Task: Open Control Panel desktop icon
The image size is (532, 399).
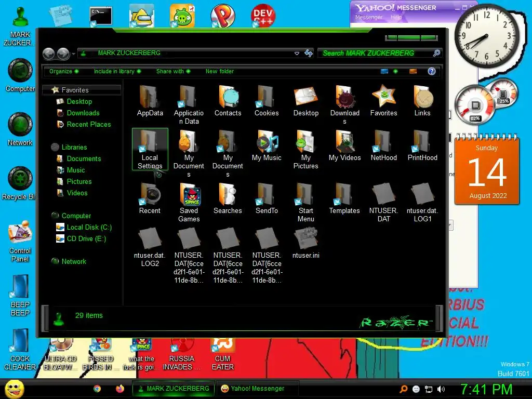Action: 20,242
